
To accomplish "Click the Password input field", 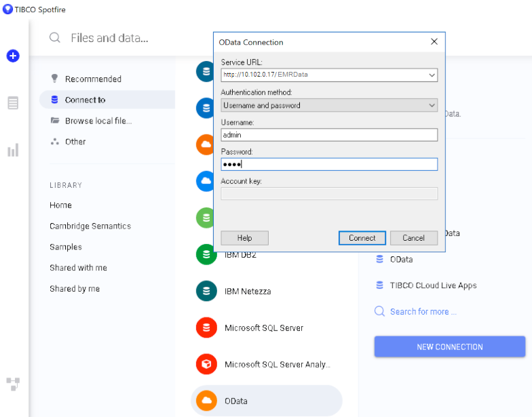I will [329, 164].
